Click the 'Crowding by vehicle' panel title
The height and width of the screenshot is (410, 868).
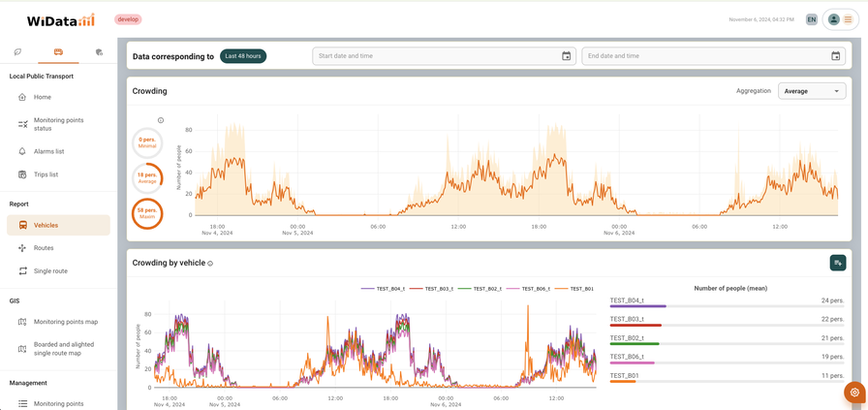pyautogui.click(x=169, y=263)
